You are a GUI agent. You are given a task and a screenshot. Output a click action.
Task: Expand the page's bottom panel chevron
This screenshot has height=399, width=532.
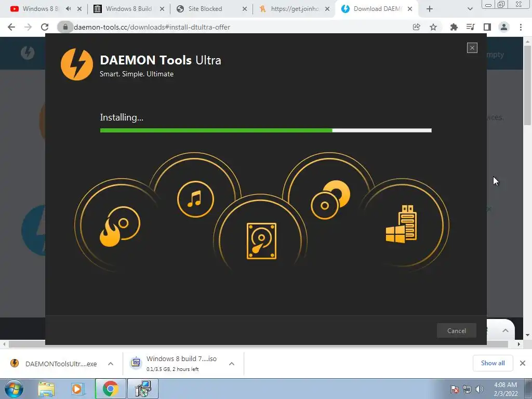pyautogui.click(x=505, y=330)
